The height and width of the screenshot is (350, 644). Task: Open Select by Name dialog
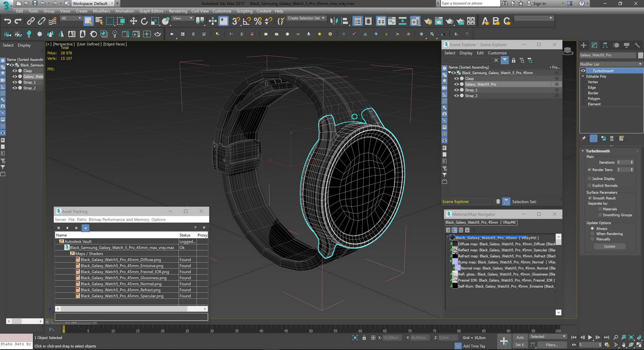point(99,21)
